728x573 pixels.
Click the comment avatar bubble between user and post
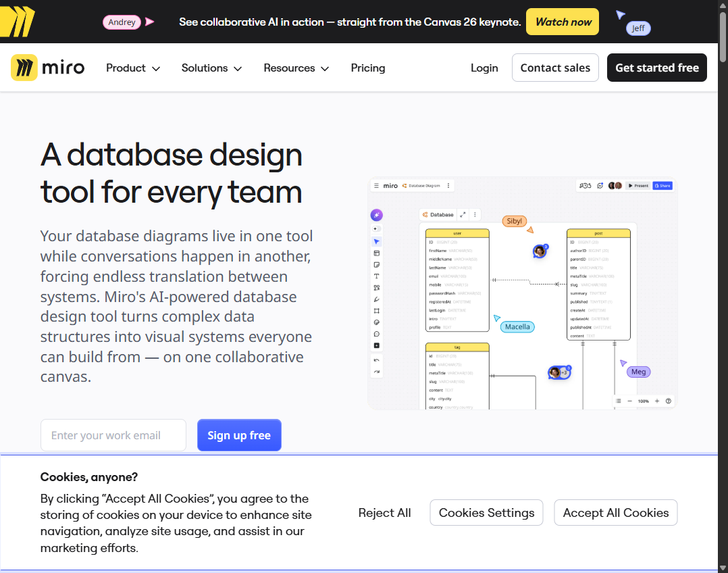540,251
